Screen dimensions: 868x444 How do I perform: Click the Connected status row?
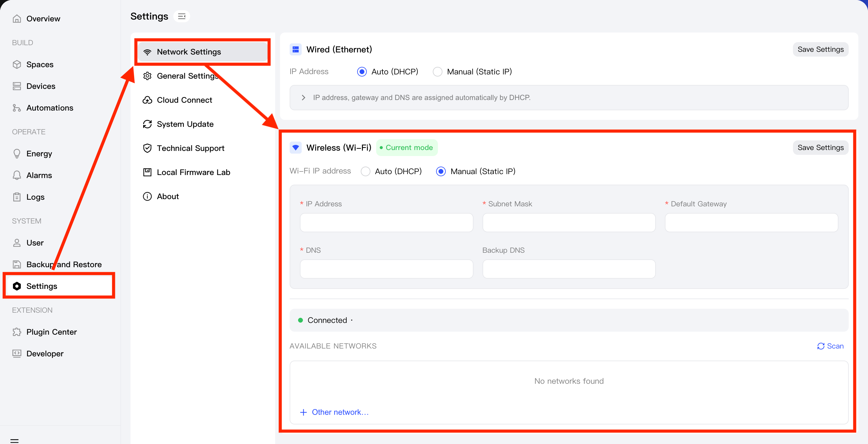pyautogui.click(x=569, y=320)
